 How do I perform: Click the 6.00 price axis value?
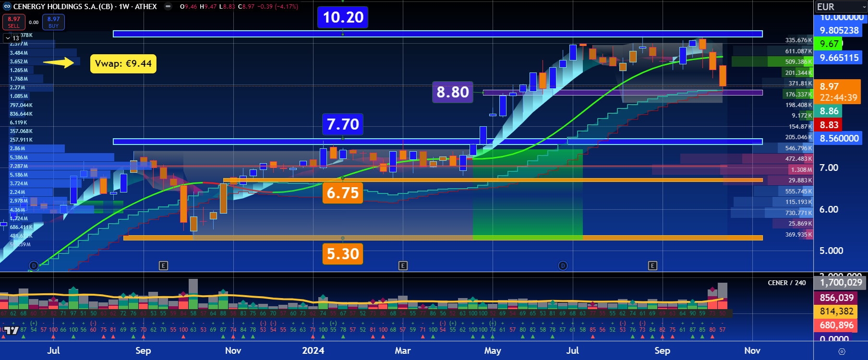pos(829,209)
